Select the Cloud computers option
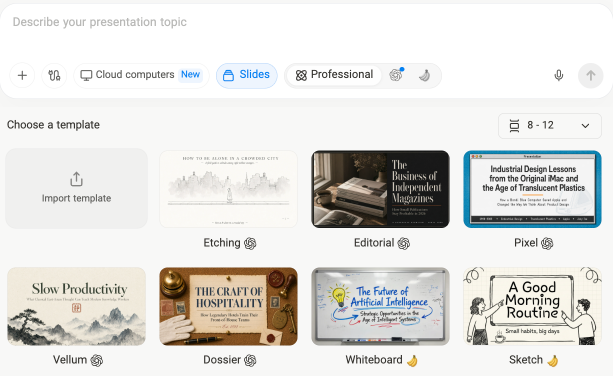Screen dimensions: 613x376 [x=141, y=75]
